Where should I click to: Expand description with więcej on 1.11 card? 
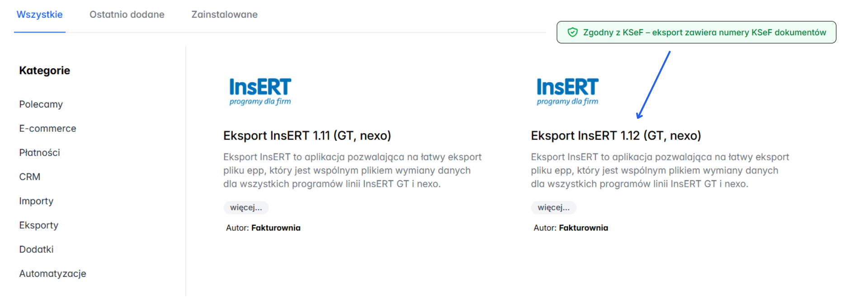[246, 208]
